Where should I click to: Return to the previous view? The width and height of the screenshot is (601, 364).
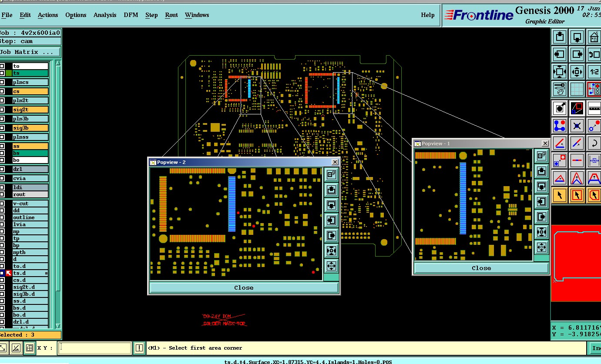(x=594, y=54)
